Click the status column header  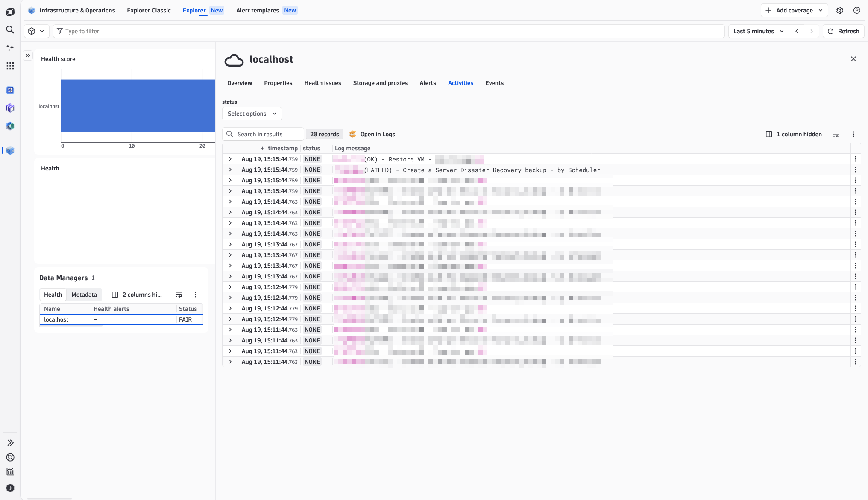tap(311, 148)
